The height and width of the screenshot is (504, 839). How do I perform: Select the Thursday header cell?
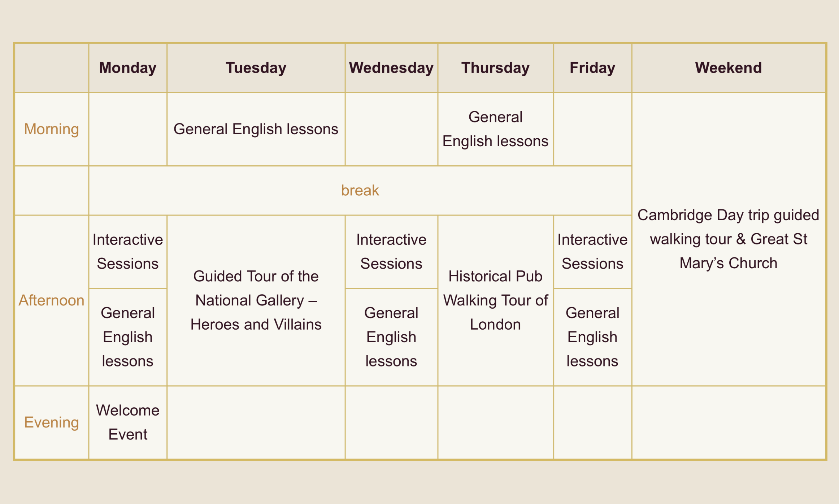pos(496,68)
